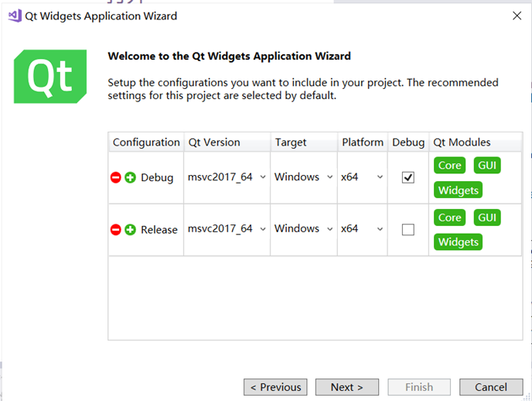The height and width of the screenshot is (401, 532).
Task: Click the Qt logo image
Action: click(50, 77)
